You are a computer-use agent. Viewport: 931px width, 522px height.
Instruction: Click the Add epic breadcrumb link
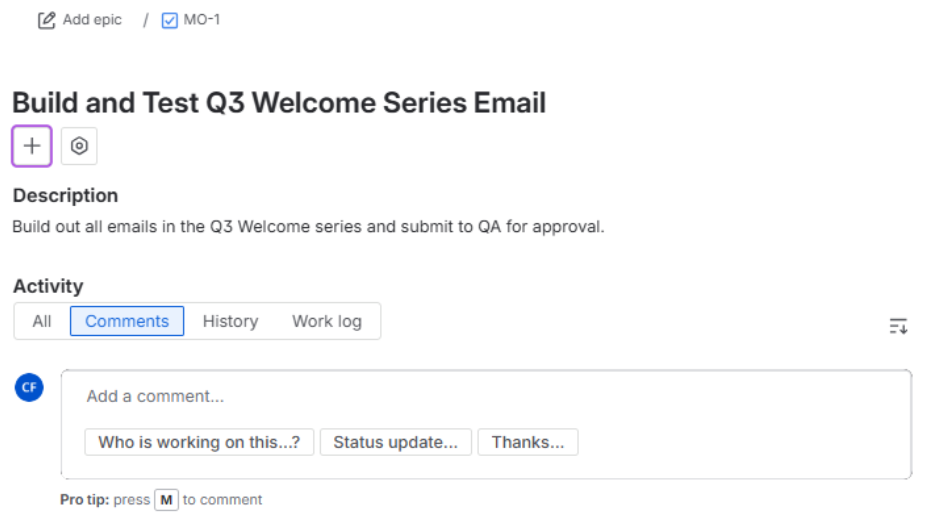(92, 20)
